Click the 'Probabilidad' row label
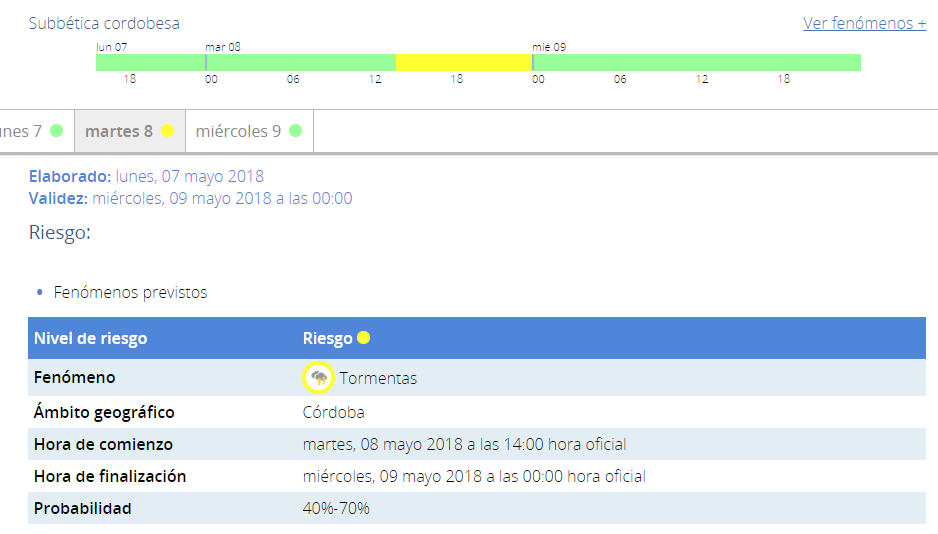 point(83,508)
